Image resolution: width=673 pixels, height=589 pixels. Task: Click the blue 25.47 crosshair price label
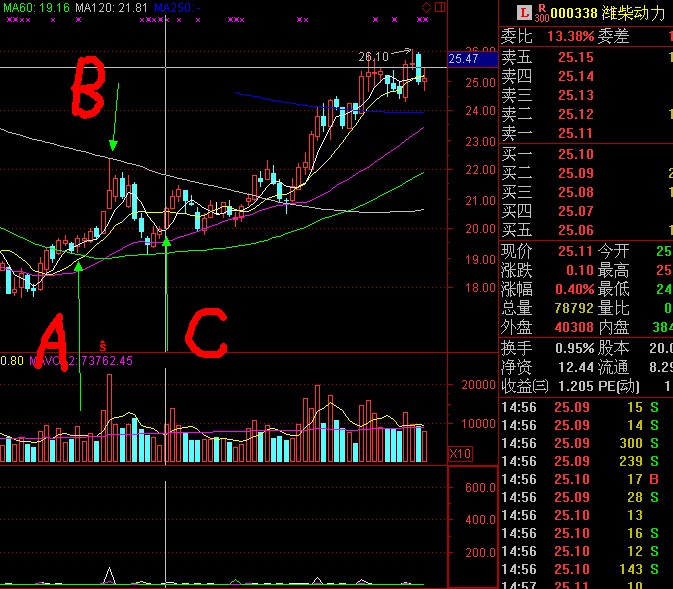tap(473, 59)
